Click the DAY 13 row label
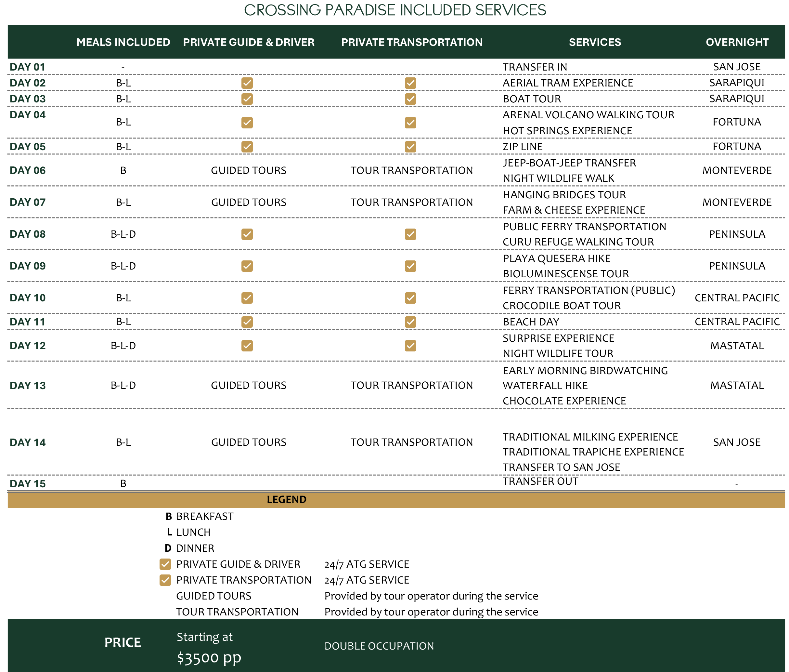789x672 pixels. click(27, 386)
